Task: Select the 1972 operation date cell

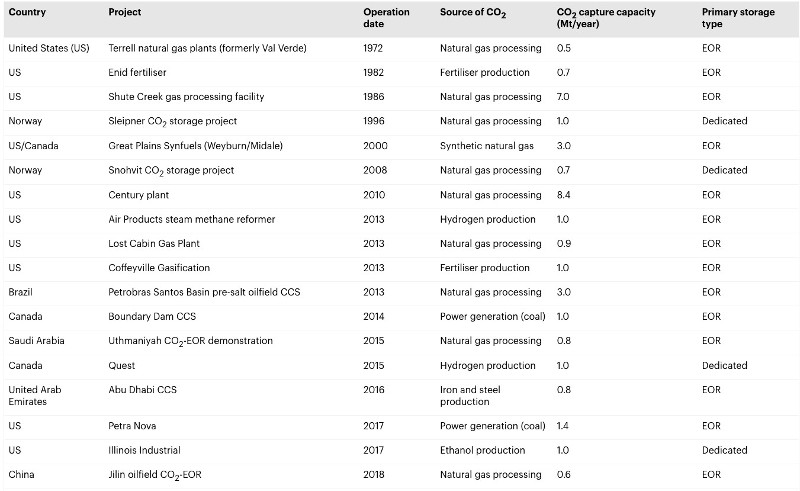Action: pyautogui.click(x=373, y=48)
